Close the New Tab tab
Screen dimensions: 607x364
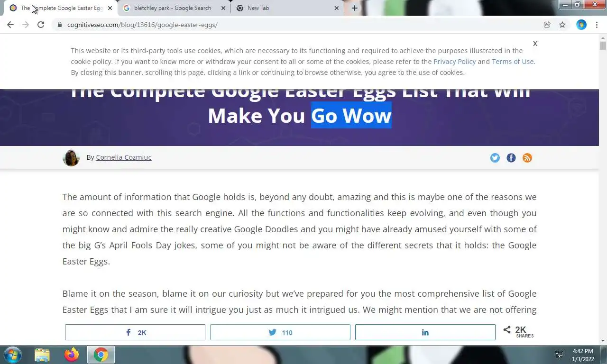(x=337, y=8)
